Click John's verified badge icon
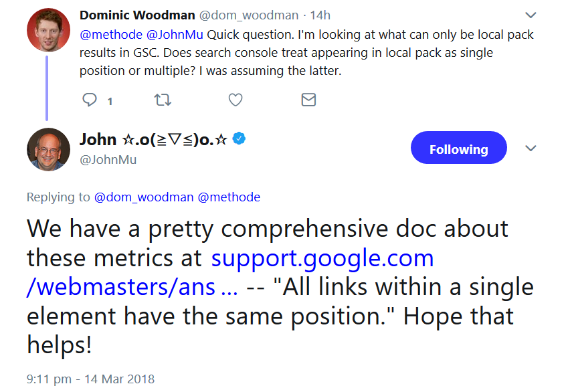This screenshot has height=392, width=568. point(240,138)
